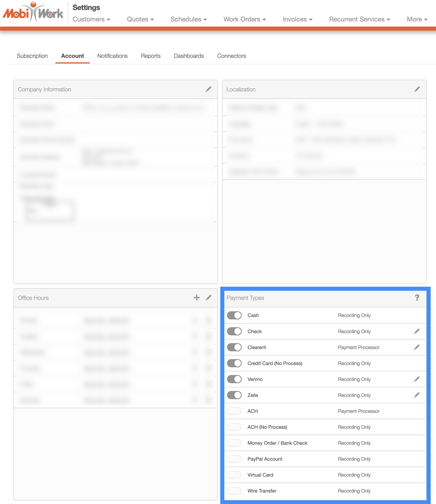
Task: Click the MobiWork logo
Action: [33, 13]
